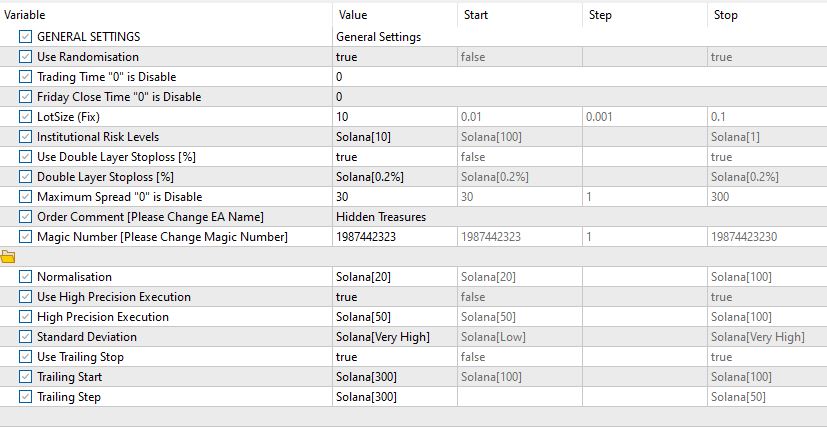This screenshot has width=827, height=432.
Task: Edit the Order Comment value Hidden Treasures
Action: 393,217
